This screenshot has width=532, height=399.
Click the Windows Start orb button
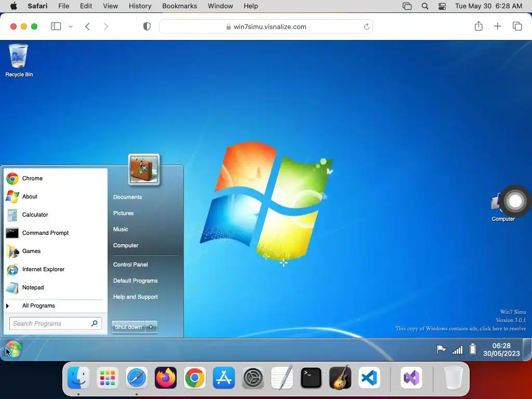(x=13, y=350)
